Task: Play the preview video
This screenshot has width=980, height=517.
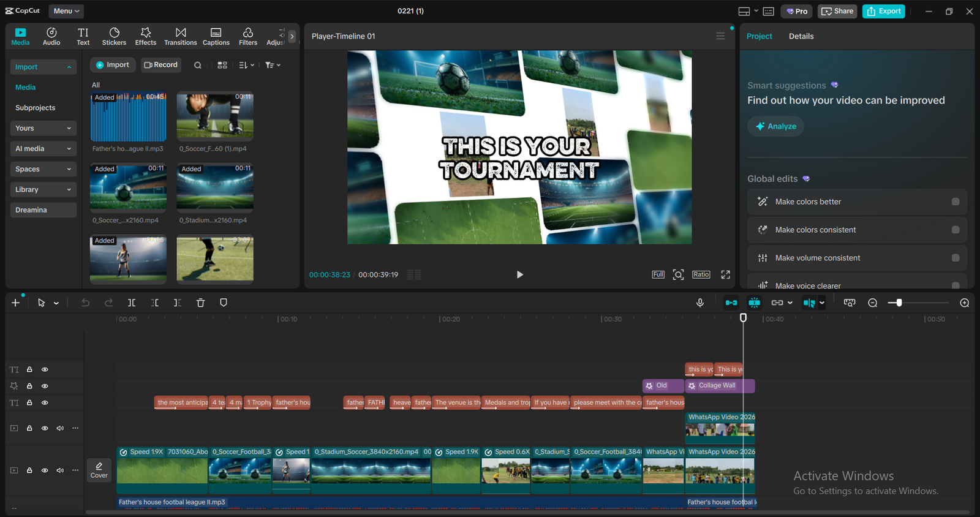Action: tap(519, 274)
